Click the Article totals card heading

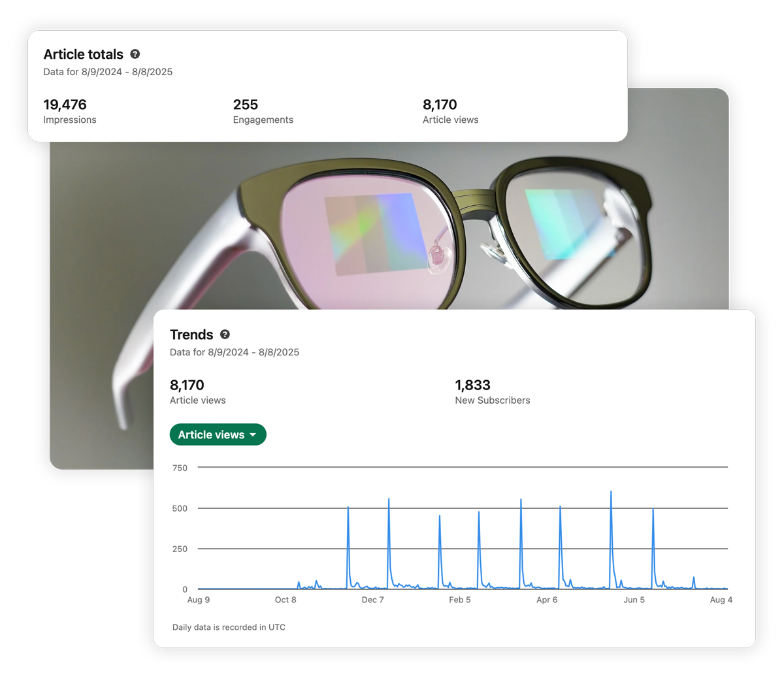pos(83,54)
